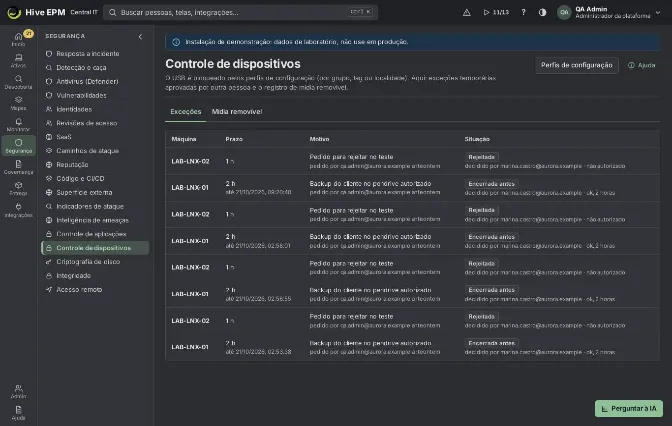Click the question mark help icon
672x426 pixels.
pyautogui.click(x=523, y=12)
